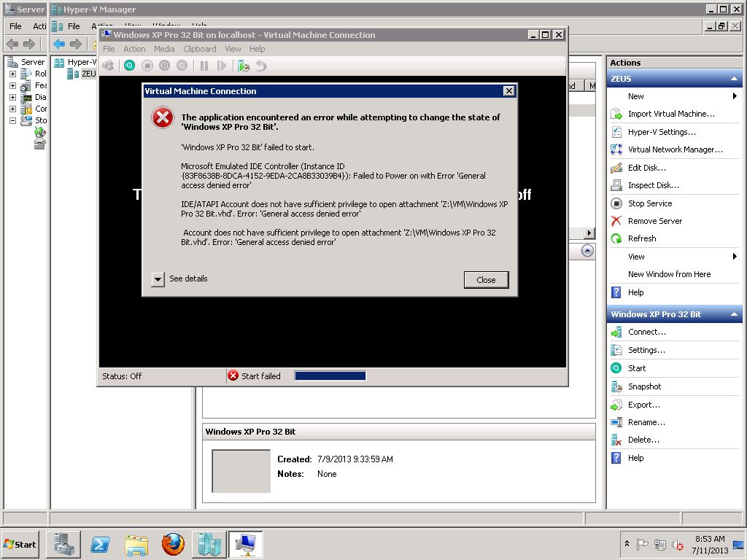
Task: Click forward arrow in Hyper-V Manager toolbar
Action: coord(76,44)
